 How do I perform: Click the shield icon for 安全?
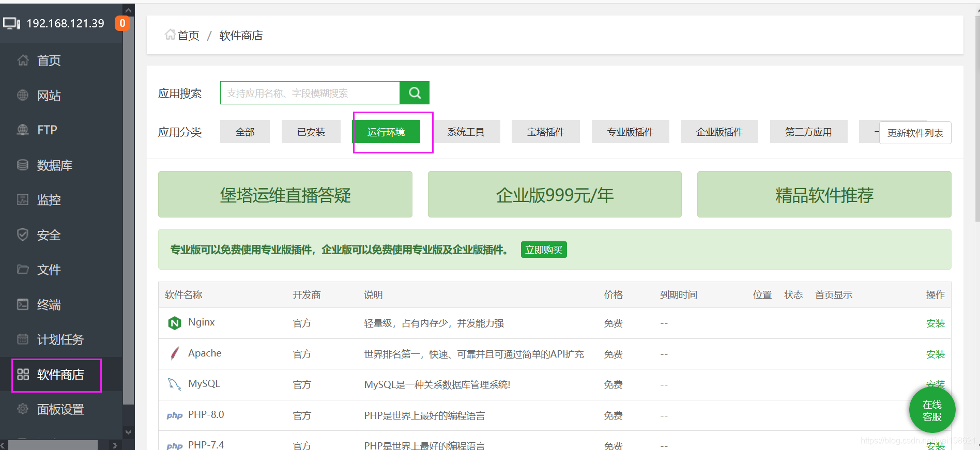pos(23,235)
